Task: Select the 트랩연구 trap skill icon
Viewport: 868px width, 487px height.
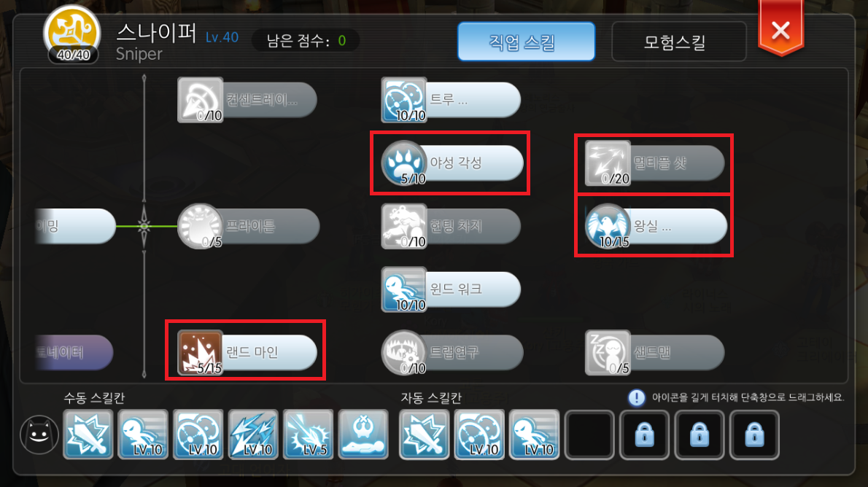Action: point(404,353)
